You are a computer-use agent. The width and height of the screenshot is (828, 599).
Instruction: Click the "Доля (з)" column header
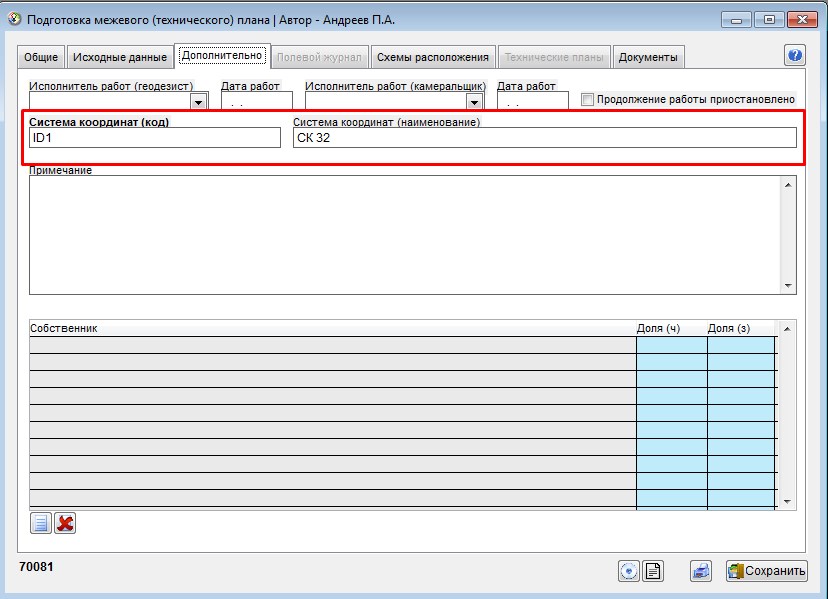pos(741,328)
